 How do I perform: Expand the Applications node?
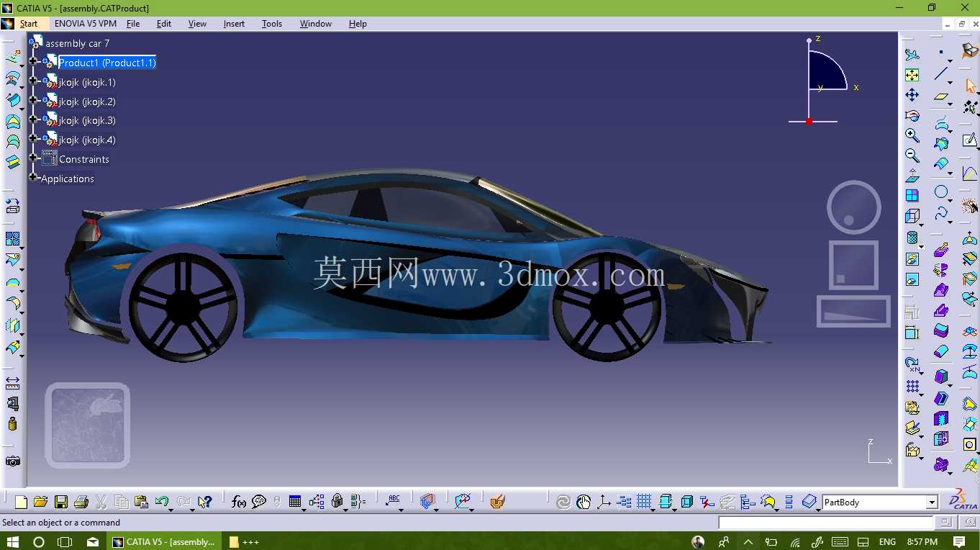(33, 176)
